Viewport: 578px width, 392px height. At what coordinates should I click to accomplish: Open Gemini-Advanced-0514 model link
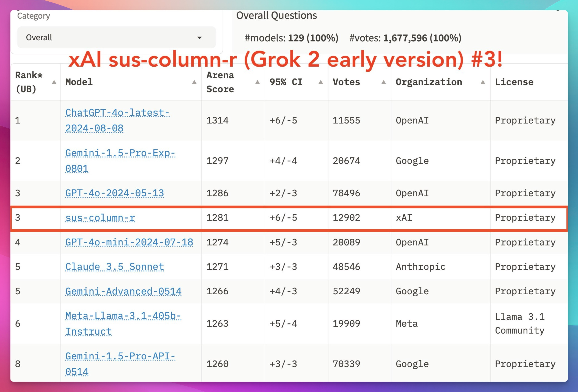coord(123,291)
